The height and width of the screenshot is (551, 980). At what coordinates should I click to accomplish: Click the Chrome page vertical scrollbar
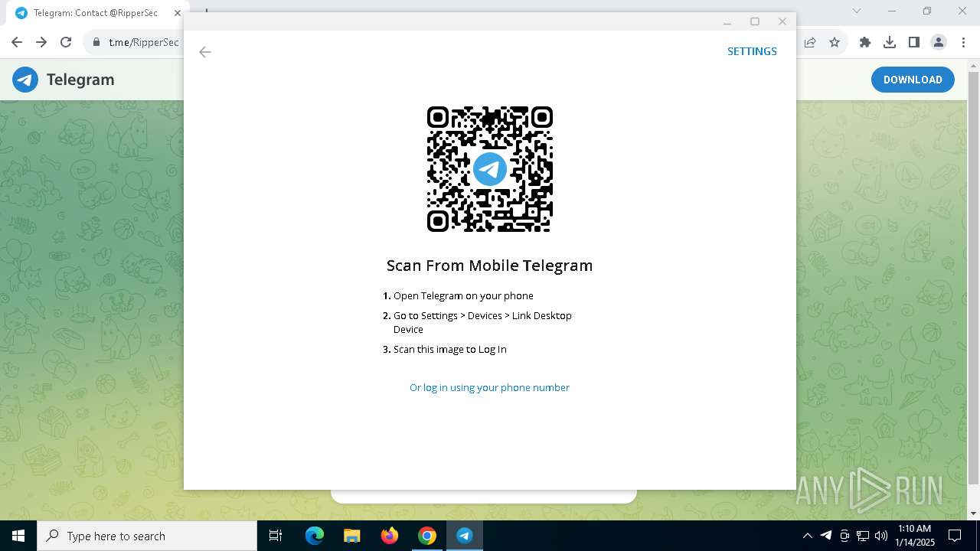point(974,278)
